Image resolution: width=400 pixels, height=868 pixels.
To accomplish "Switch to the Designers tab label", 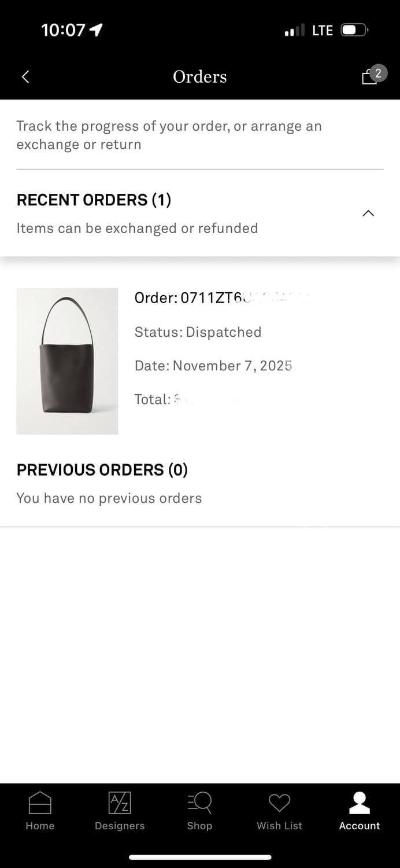I will pos(120,826).
